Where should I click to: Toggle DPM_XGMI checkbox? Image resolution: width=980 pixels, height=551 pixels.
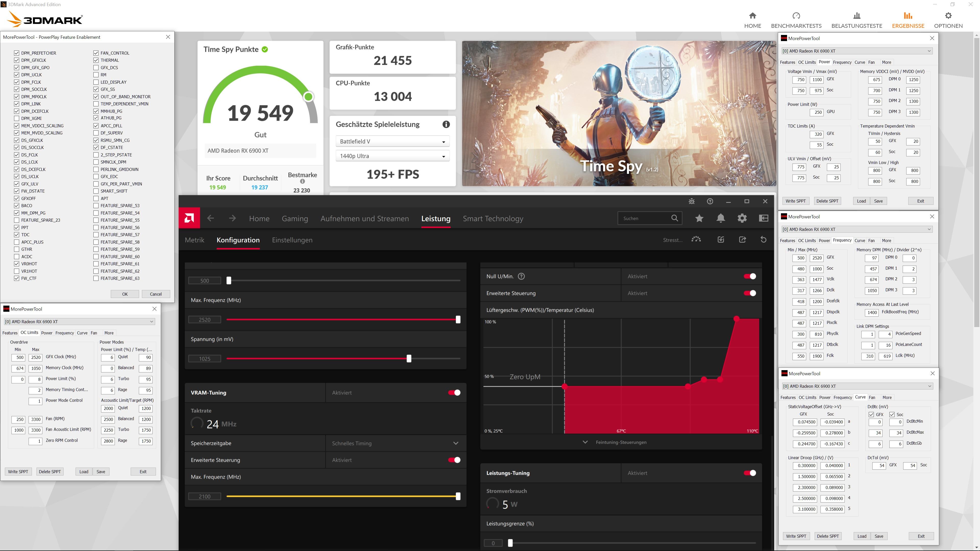(16, 118)
